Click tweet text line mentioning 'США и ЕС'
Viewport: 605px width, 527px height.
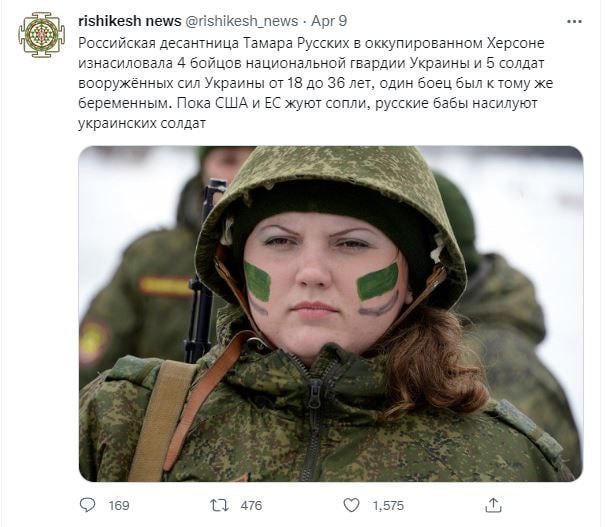click(308, 103)
